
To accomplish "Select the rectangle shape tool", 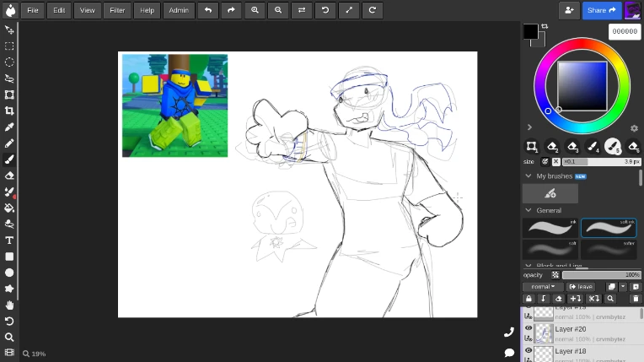I will pos(9,257).
